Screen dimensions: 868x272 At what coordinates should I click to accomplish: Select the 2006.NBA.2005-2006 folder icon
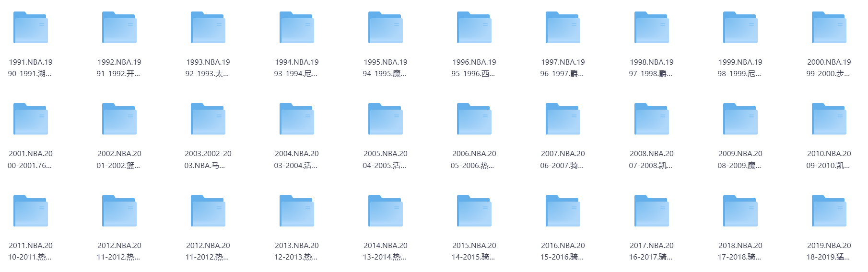click(474, 119)
